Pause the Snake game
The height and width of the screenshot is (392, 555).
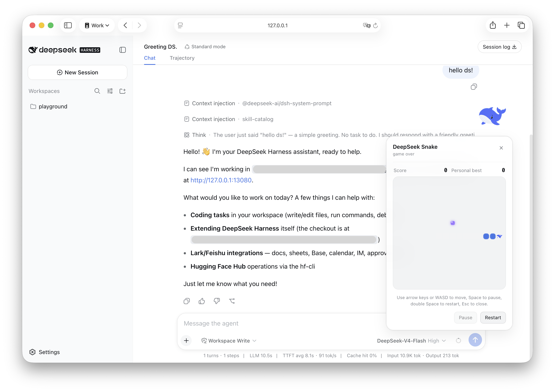tap(465, 318)
